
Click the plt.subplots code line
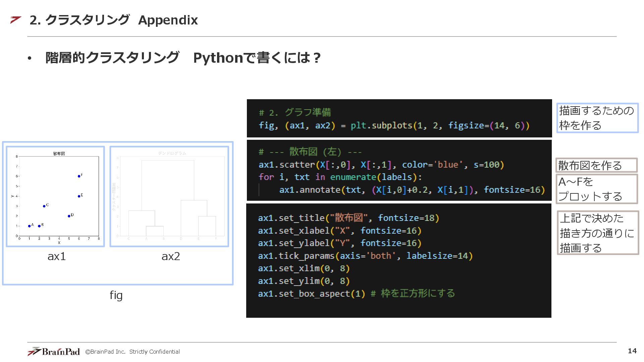(394, 125)
